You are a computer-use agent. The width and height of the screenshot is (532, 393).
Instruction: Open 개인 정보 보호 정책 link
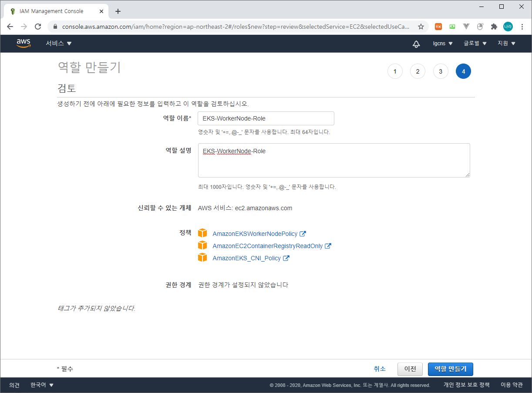coord(466,385)
